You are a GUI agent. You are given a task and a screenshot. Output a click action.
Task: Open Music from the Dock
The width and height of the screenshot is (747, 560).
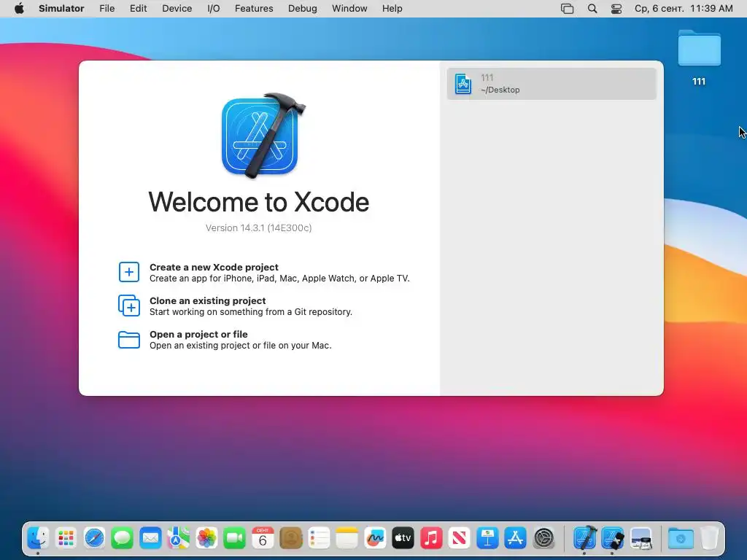pyautogui.click(x=431, y=539)
